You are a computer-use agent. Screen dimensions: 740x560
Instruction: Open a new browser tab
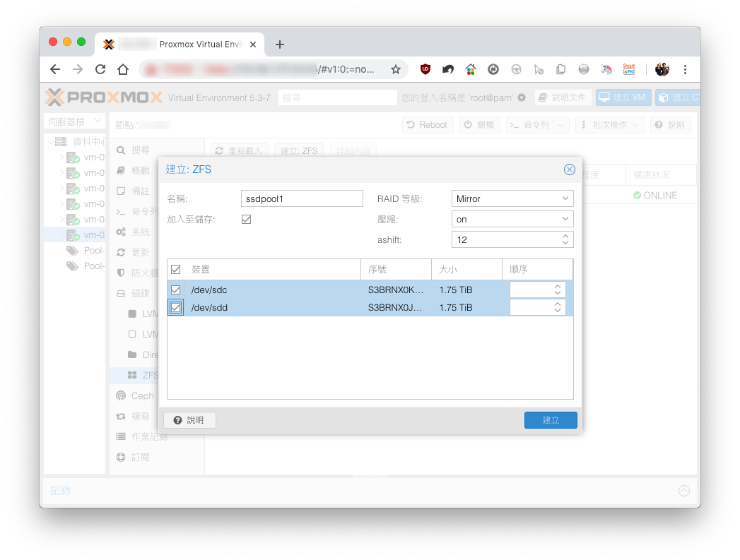click(279, 44)
